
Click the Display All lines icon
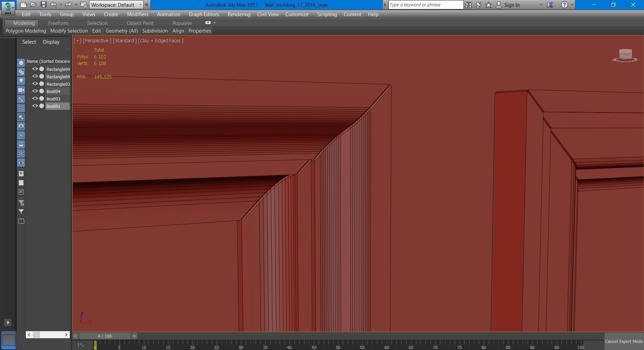pyautogui.click(x=21, y=174)
